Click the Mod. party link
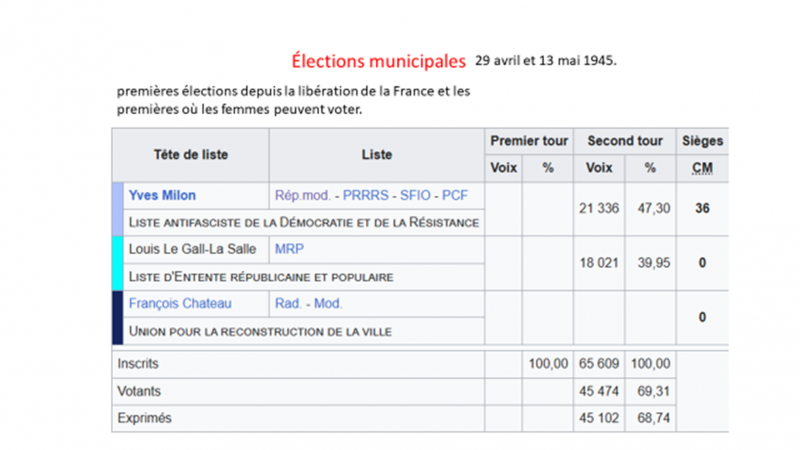The height and width of the screenshot is (450, 800). tap(328, 303)
